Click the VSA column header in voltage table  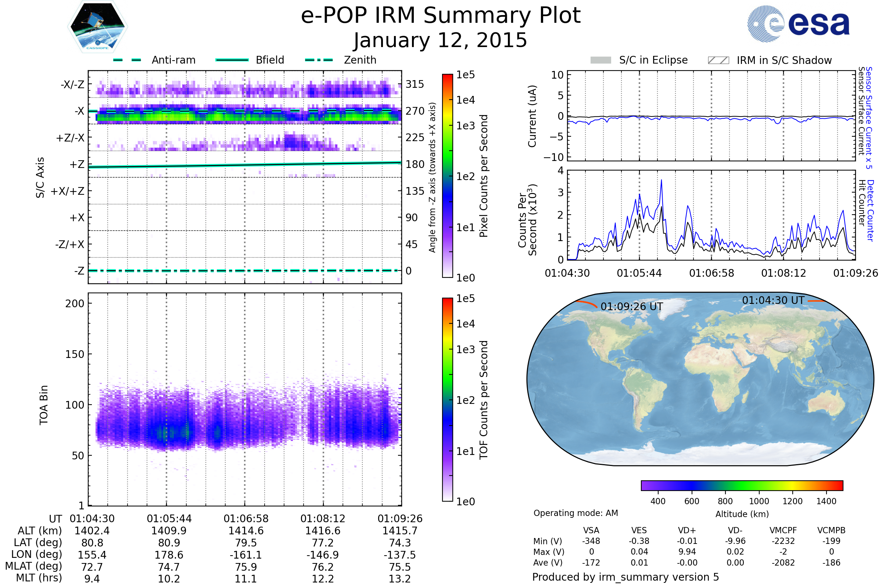pos(591,530)
